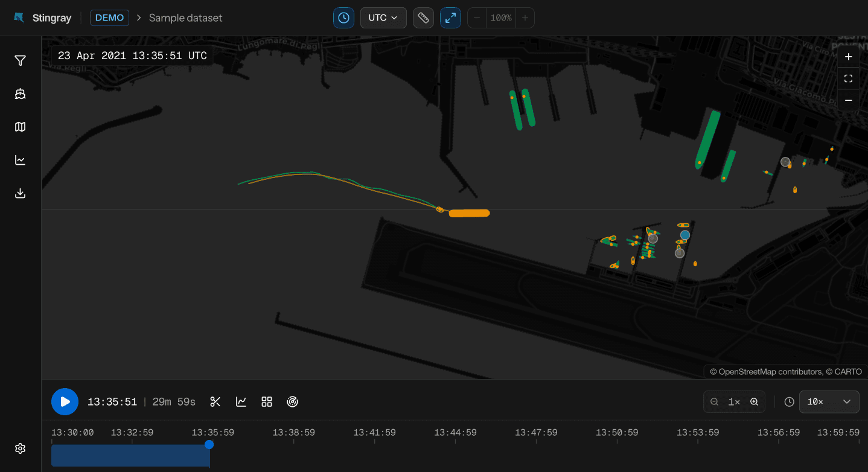The height and width of the screenshot is (472, 868).
Task: Start playback with the play button
Action: pyautogui.click(x=65, y=401)
